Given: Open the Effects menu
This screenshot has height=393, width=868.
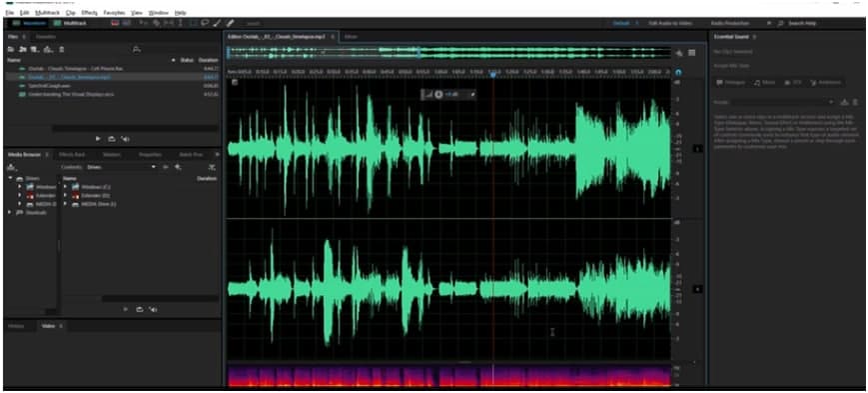Looking at the screenshot, I should [x=89, y=12].
